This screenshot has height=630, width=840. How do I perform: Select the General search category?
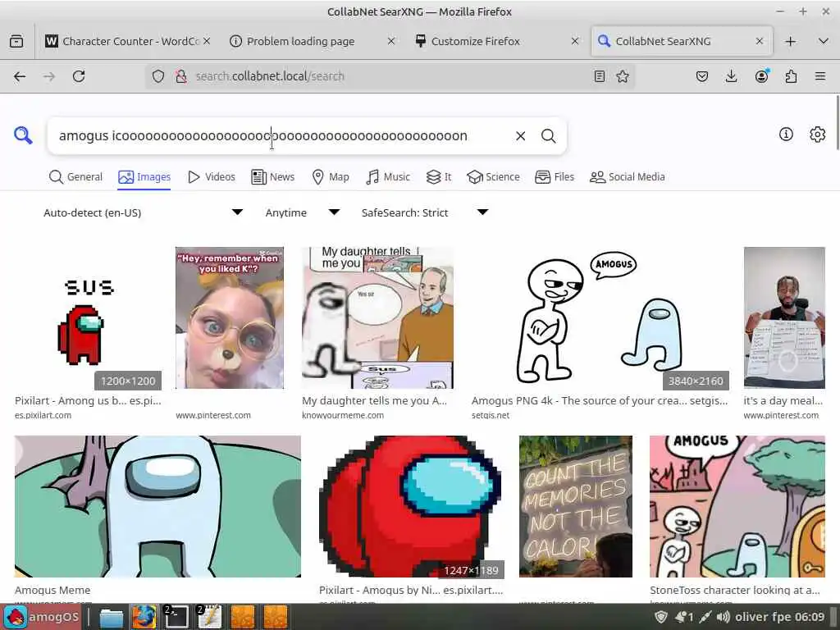pos(75,177)
